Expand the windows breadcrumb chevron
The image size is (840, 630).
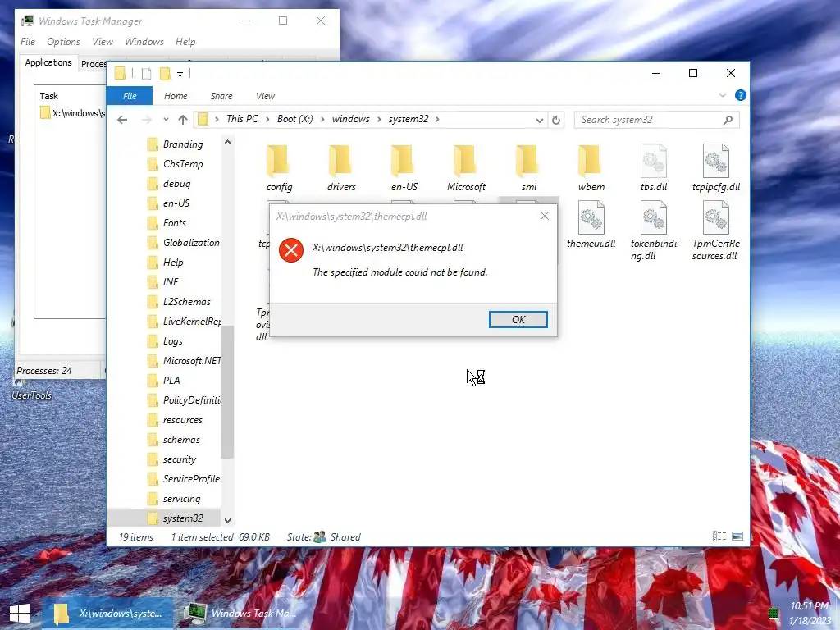[379, 119]
